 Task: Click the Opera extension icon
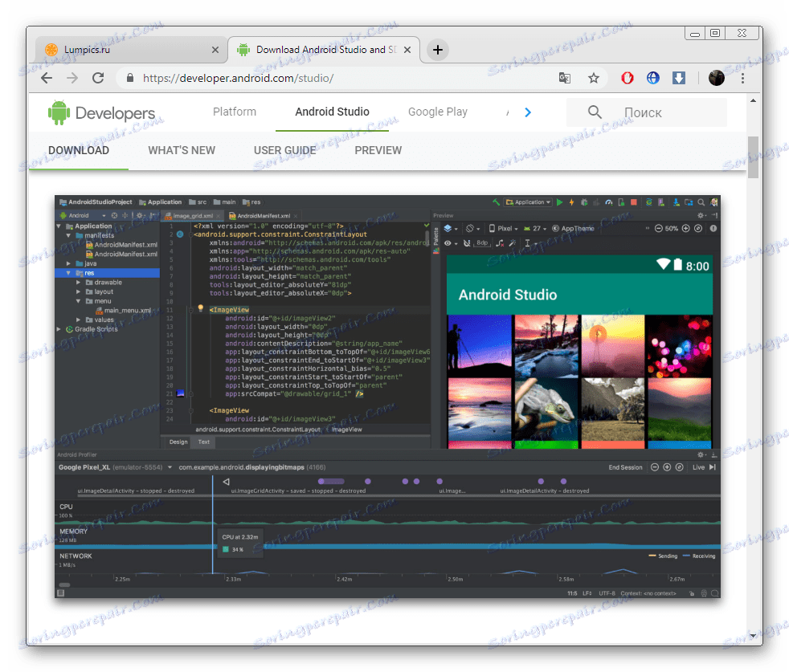(628, 78)
